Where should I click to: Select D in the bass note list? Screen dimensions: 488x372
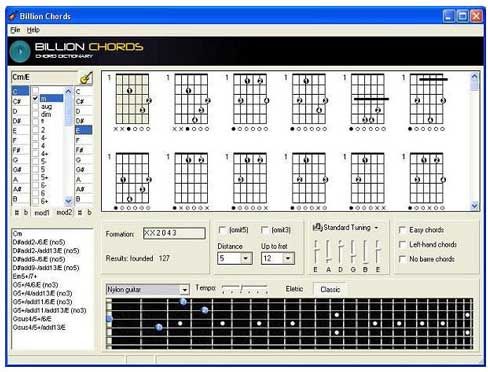(83, 111)
